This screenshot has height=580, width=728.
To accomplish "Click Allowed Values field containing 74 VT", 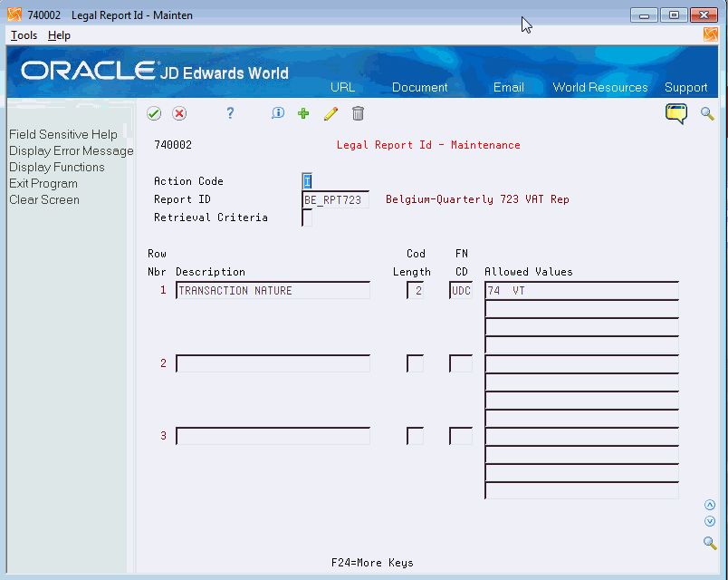I will [x=581, y=291].
